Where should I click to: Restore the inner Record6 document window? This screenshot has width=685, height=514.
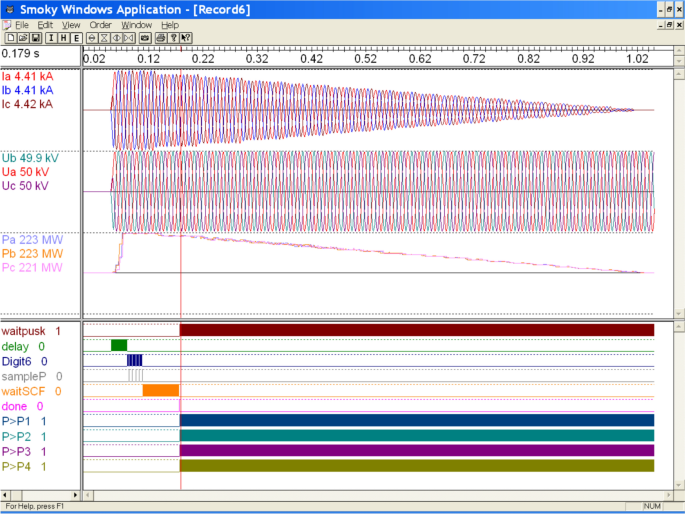pyautogui.click(x=669, y=25)
